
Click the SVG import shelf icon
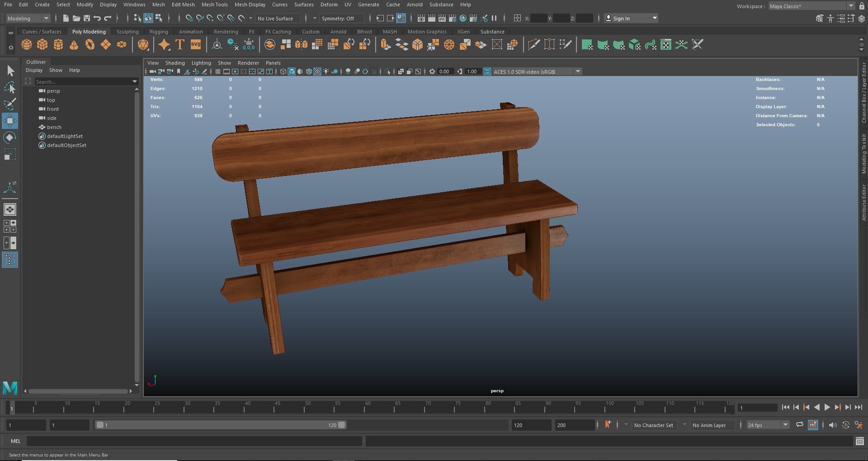[x=196, y=45]
